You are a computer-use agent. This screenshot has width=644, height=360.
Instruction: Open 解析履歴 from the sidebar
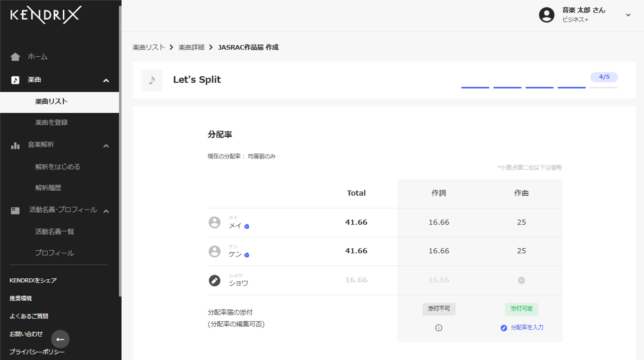point(48,188)
